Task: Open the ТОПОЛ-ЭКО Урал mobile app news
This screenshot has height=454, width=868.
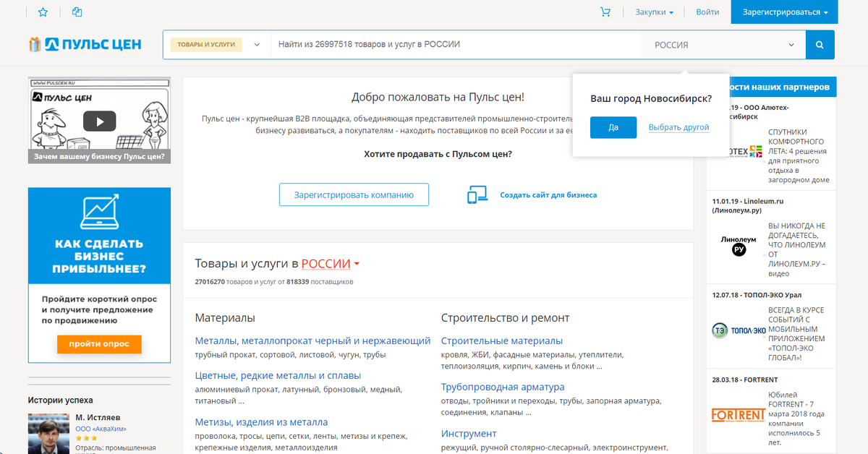Action: click(x=797, y=334)
